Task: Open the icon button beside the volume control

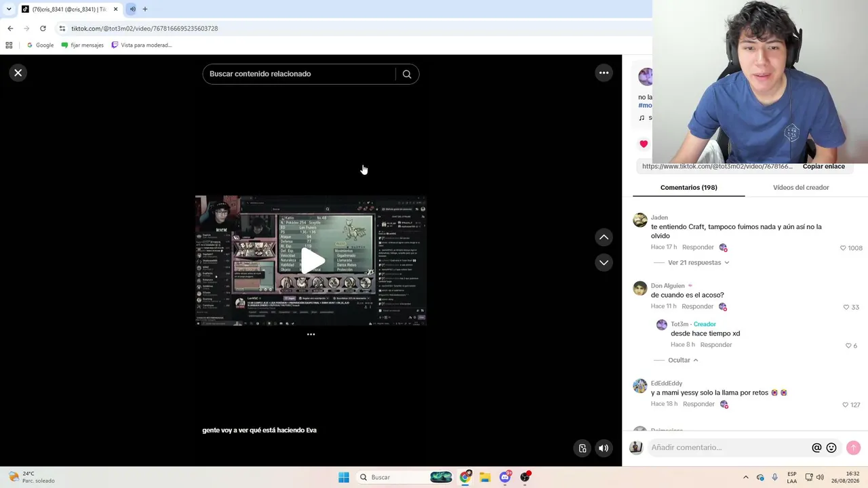Action: (583, 448)
